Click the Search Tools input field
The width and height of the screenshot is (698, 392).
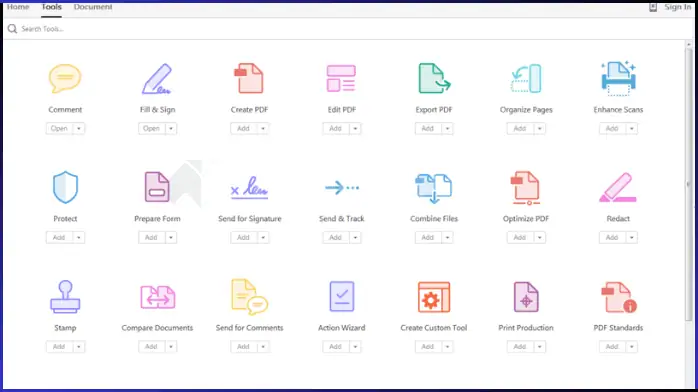coord(348,29)
